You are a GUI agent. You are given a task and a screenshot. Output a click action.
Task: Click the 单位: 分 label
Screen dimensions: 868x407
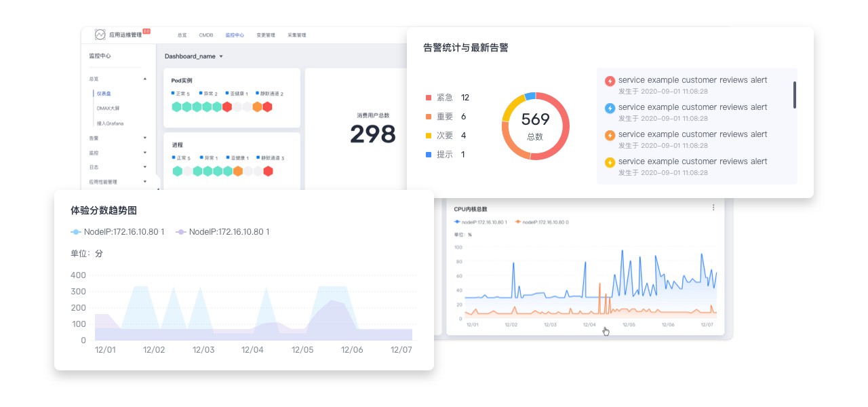(x=87, y=254)
